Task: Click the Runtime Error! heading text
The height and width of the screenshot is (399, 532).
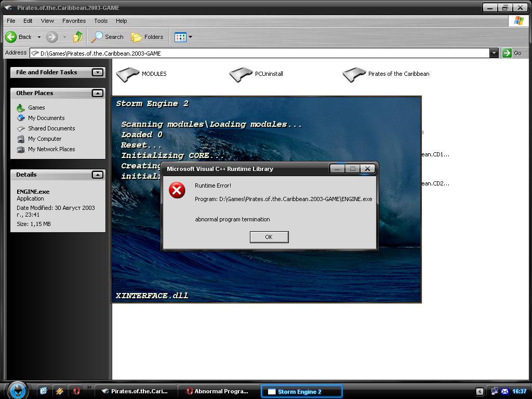Action: tap(212, 185)
